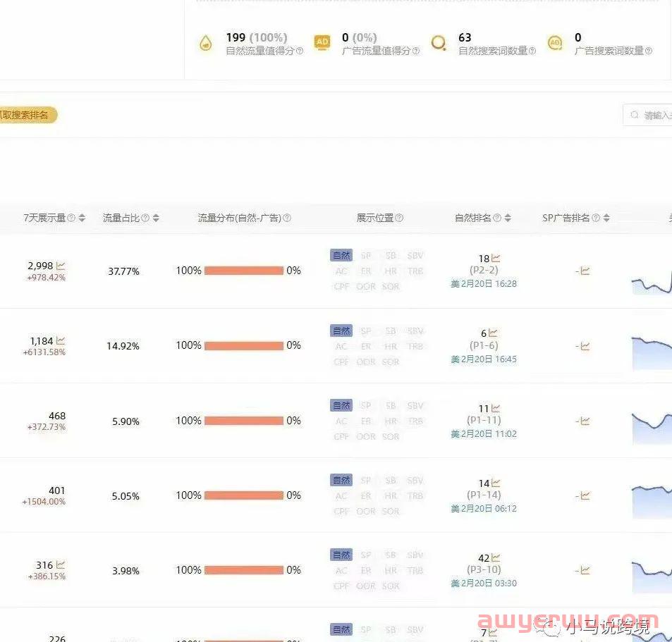Open rank history chart icon beside rank 42
The image size is (672, 642).
tap(496, 557)
